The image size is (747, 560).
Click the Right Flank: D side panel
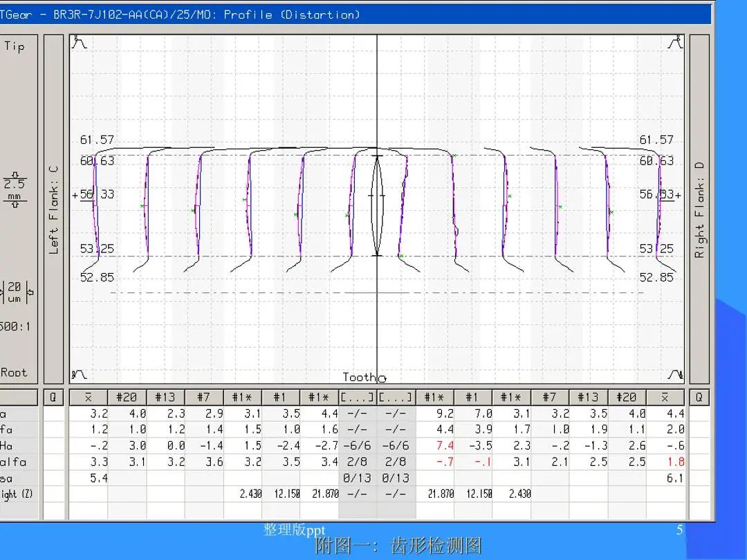pyautogui.click(x=699, y=209)
